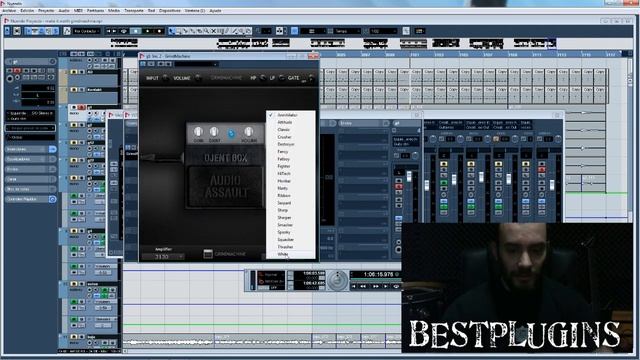Image resolution: width=640 pixels, height=360 pixels.
Task: Click the Play button in the toolbar
Action: tap(147, 31)
